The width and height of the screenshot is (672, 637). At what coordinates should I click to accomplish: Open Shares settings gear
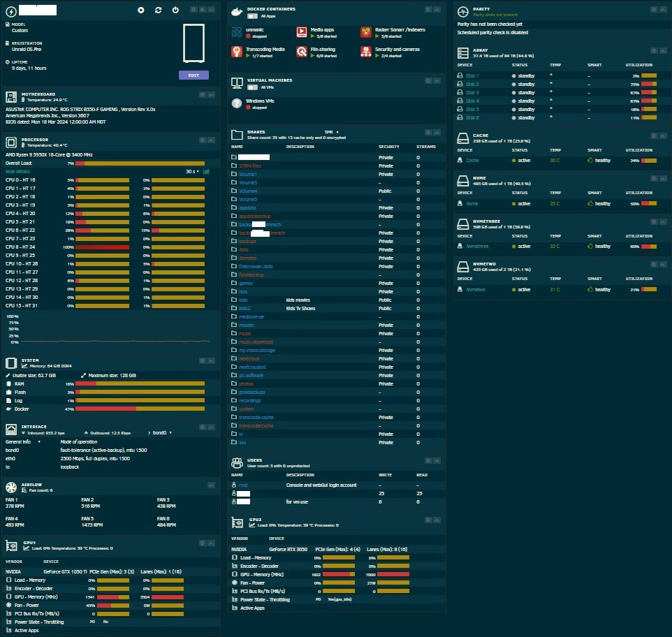[428, 133]
